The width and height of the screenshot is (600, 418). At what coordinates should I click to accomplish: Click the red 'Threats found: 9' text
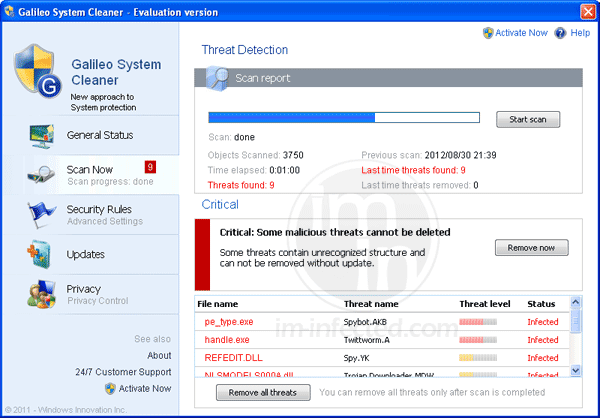point(241,185)
